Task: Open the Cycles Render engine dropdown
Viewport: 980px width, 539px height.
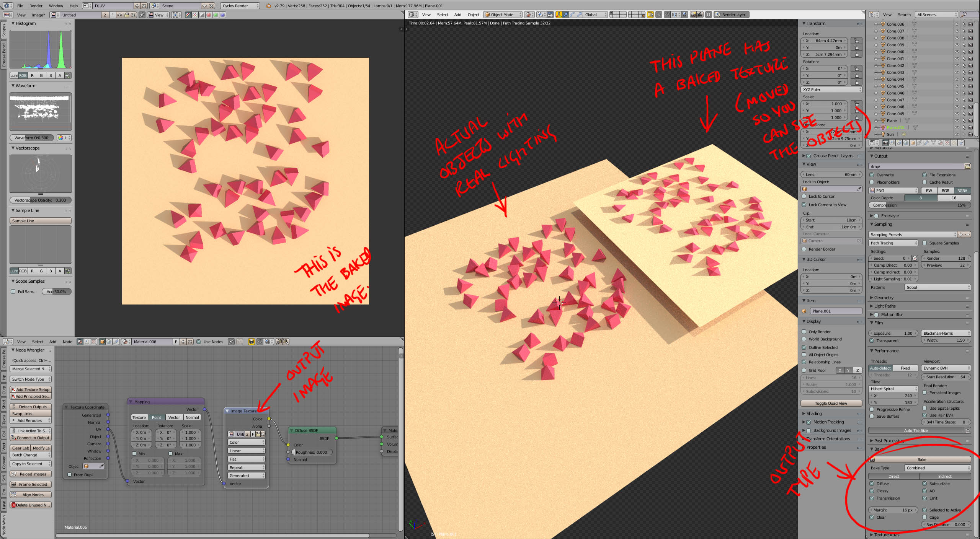Action: pos(239,6)
